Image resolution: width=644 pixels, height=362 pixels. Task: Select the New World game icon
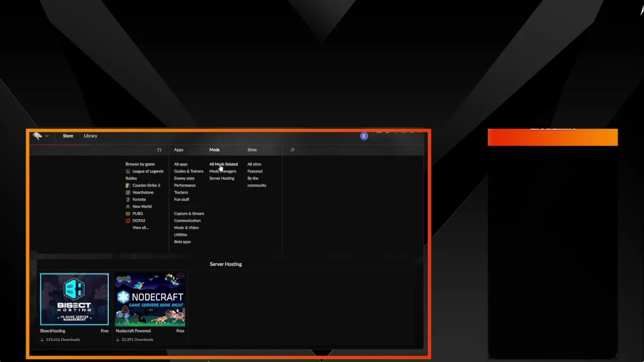click(x=128, y=207)
